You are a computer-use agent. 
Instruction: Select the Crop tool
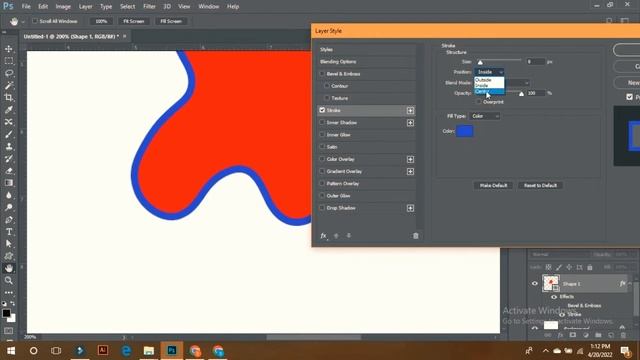[x=9, y=98]
